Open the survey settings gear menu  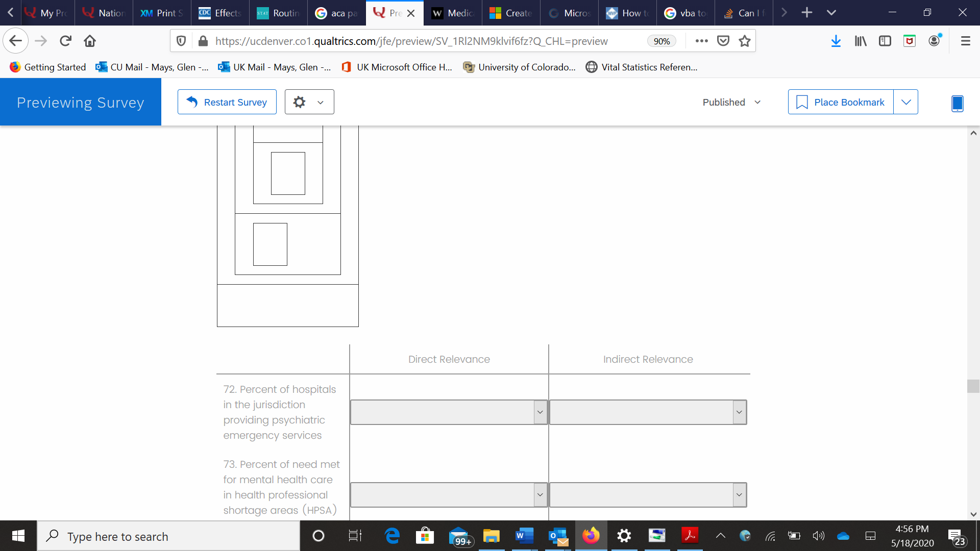tap(309, 102)
